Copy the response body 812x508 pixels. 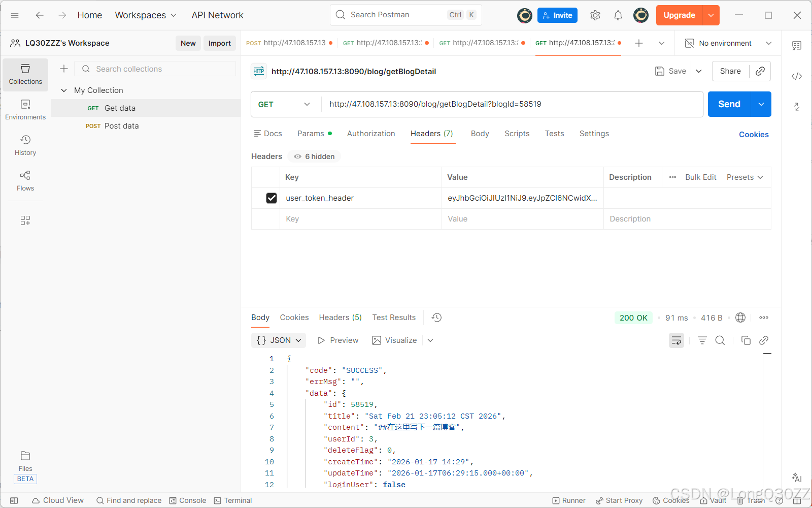point(746,340)
